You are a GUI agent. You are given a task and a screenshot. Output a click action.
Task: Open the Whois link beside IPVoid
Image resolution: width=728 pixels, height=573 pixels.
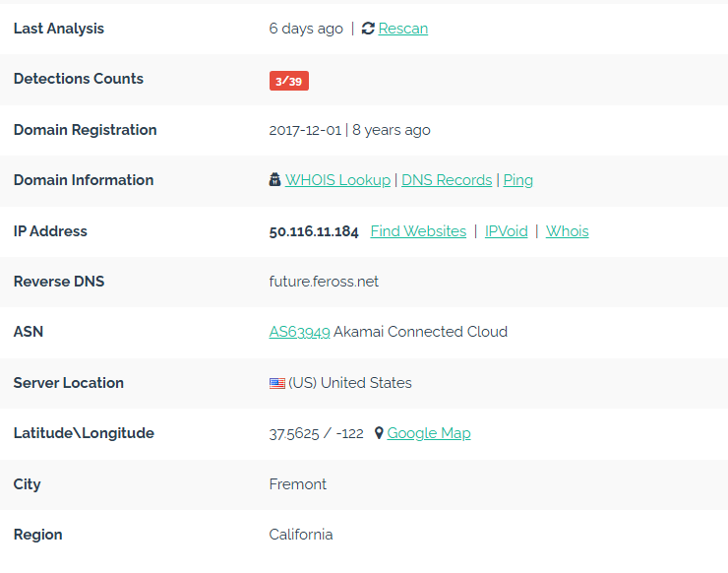tap(568, 231)
